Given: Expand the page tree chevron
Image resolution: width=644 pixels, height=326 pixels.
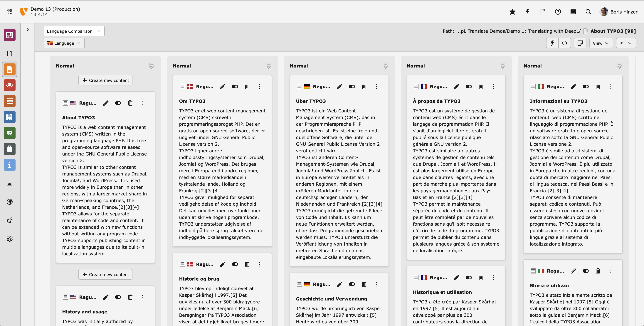Looking at the screenshot, I should 28,29.
